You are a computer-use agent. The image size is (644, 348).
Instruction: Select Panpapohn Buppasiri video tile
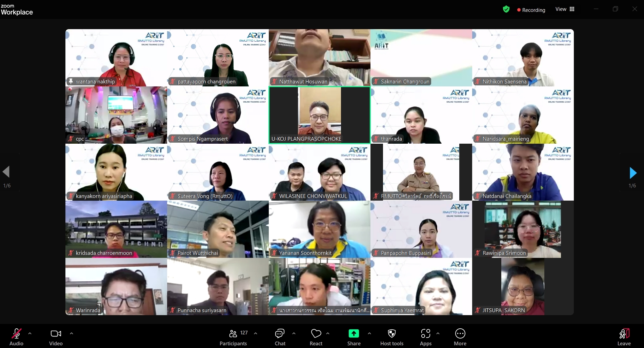pos(421,229)
